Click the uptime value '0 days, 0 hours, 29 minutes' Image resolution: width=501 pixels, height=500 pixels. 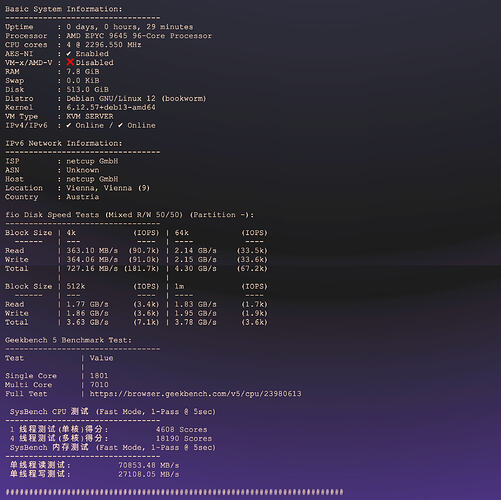130,27
